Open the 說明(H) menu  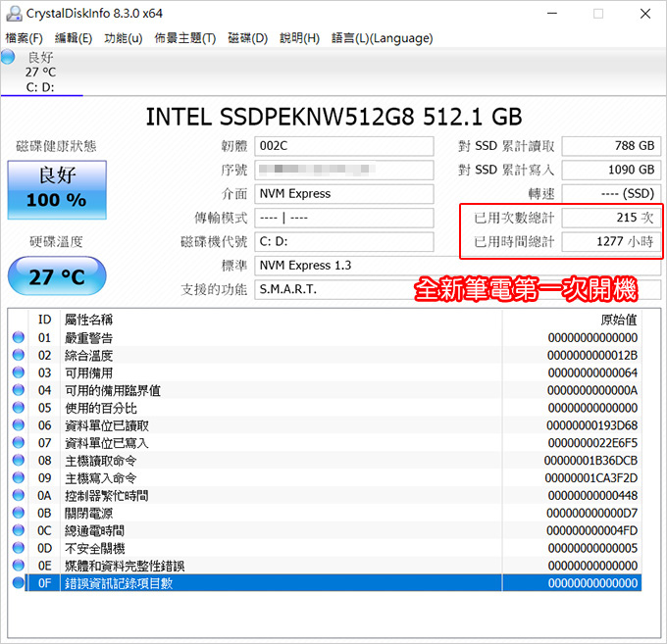299,38
